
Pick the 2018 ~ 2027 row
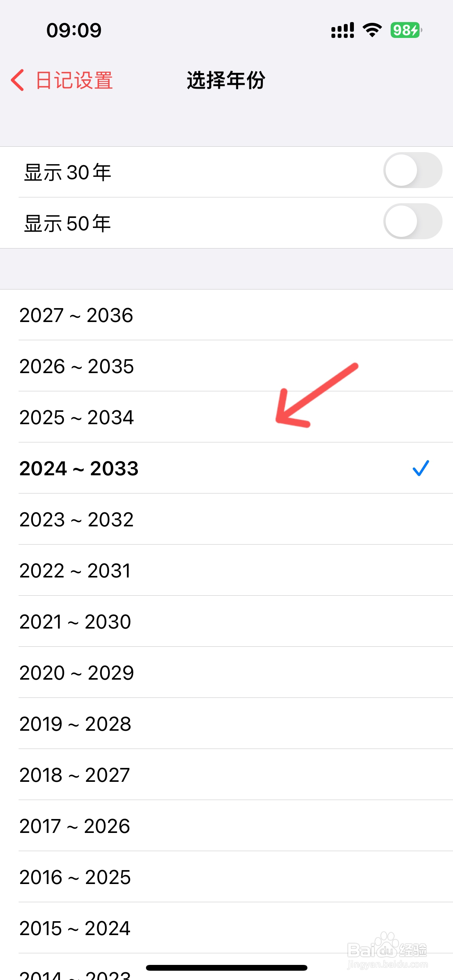226,775
